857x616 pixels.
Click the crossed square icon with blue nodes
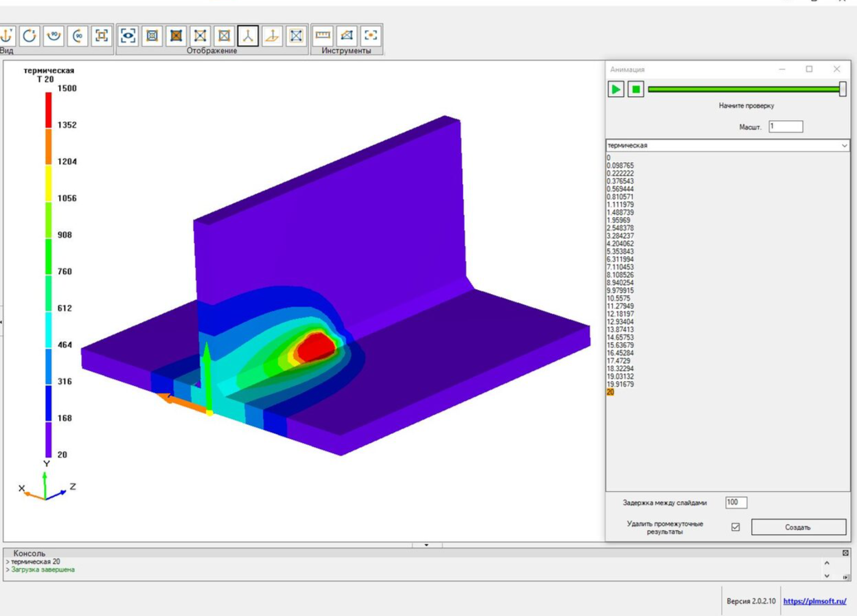201,36
